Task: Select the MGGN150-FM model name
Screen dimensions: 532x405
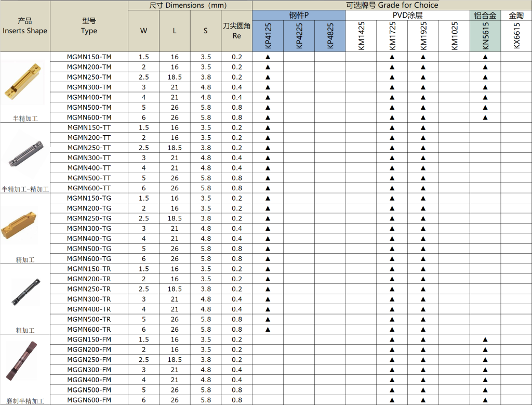Action: tap(89, 339)
